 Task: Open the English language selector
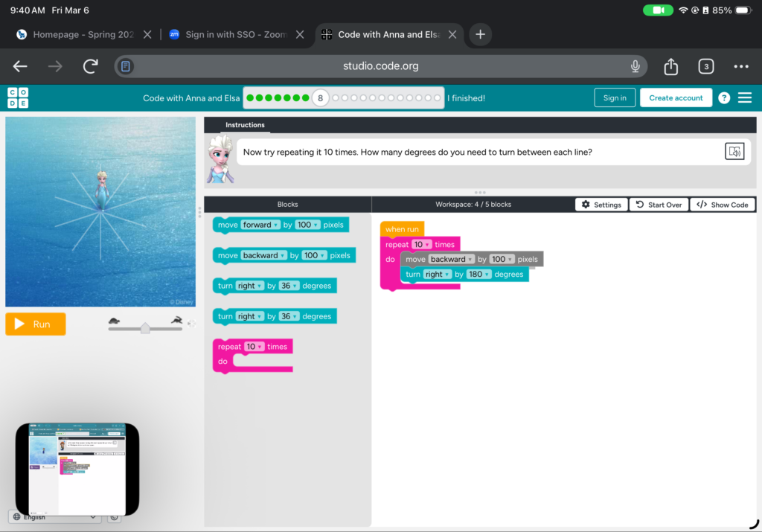[x=54, y=517]
